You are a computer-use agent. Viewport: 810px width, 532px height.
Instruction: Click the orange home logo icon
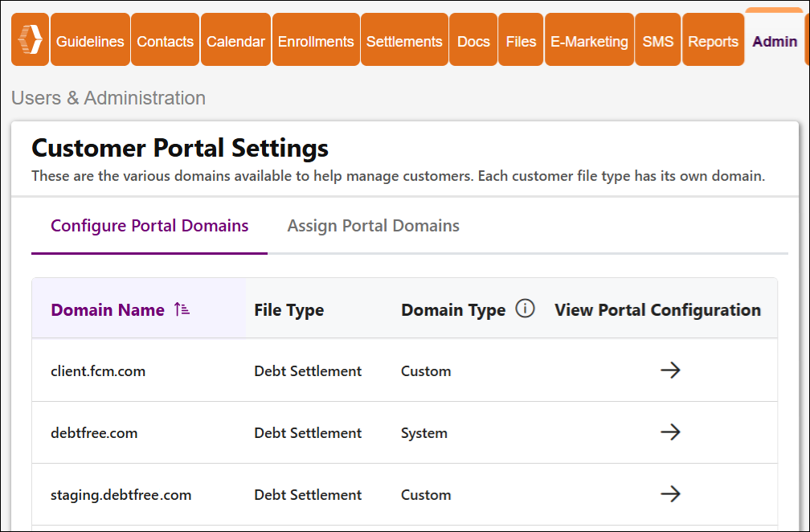[30, 39]
